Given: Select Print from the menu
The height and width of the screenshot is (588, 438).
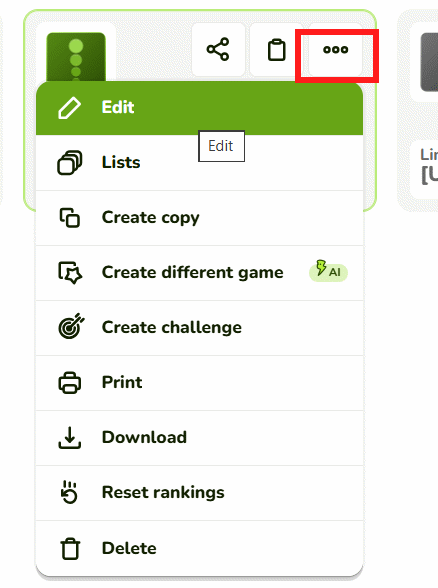Looking at the screenshot, I should (200, 383).
